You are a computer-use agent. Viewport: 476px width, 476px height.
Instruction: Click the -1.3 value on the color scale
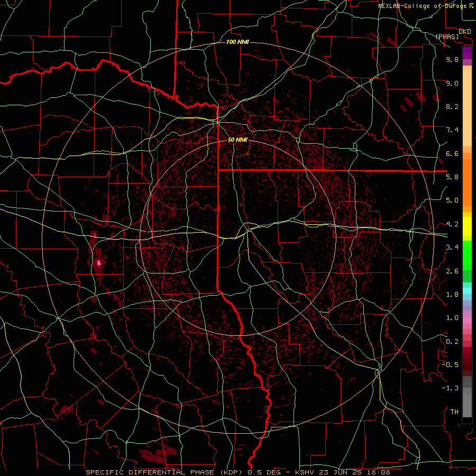click(x=450, y=388)
